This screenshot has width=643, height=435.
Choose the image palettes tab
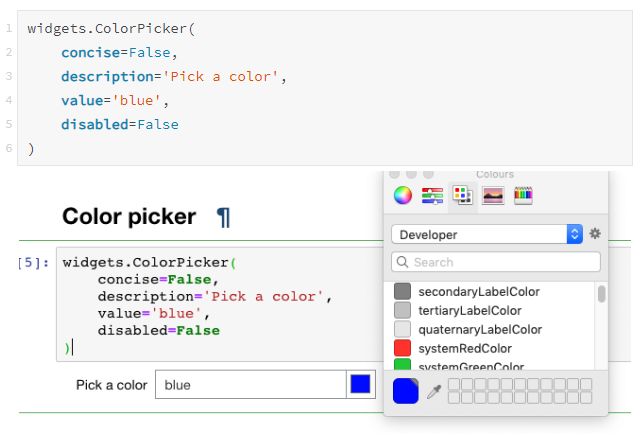click(x=493, y=196)
